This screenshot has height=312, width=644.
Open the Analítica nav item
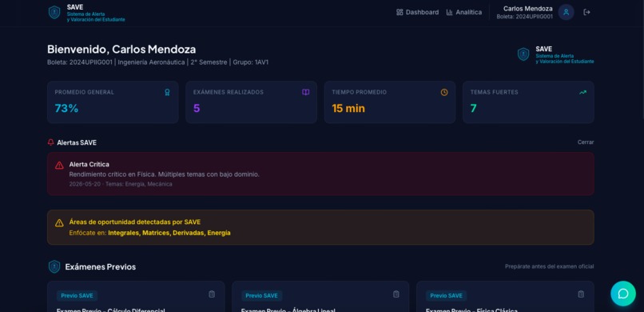coord(464,12)
